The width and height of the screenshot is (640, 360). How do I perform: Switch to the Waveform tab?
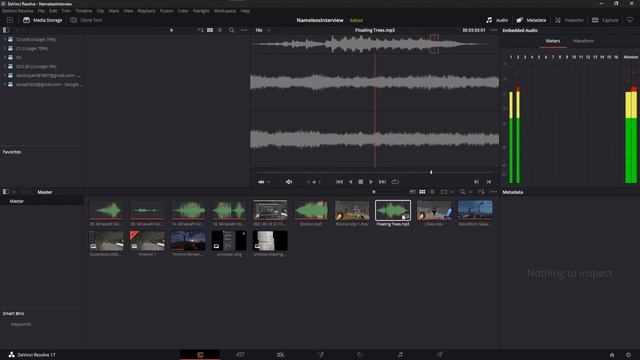click(583, 41)
